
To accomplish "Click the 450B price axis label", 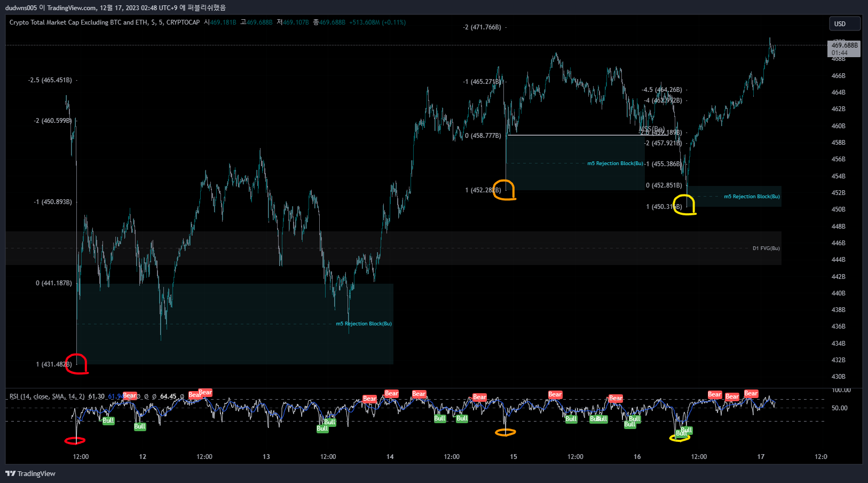I will pyautogui.click(x=839, y=209).
